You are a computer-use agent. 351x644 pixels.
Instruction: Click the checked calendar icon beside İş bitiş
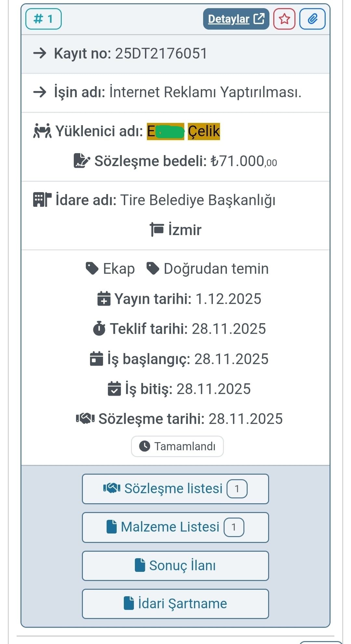pos(114,388)
